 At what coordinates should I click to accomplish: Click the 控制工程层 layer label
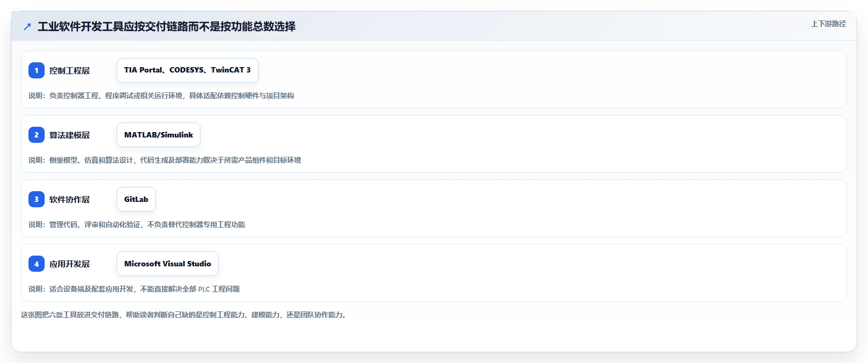pyautogui.click(x=69, y=70)
